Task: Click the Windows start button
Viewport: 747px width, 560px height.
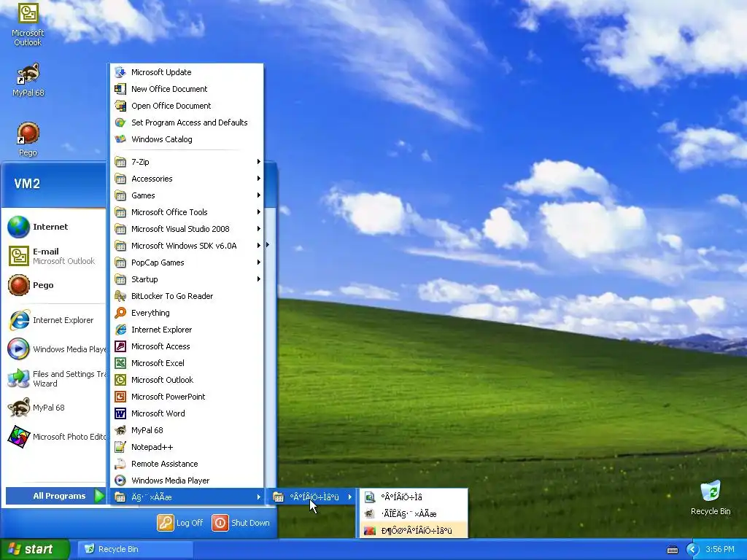Action: pos(34,549)
